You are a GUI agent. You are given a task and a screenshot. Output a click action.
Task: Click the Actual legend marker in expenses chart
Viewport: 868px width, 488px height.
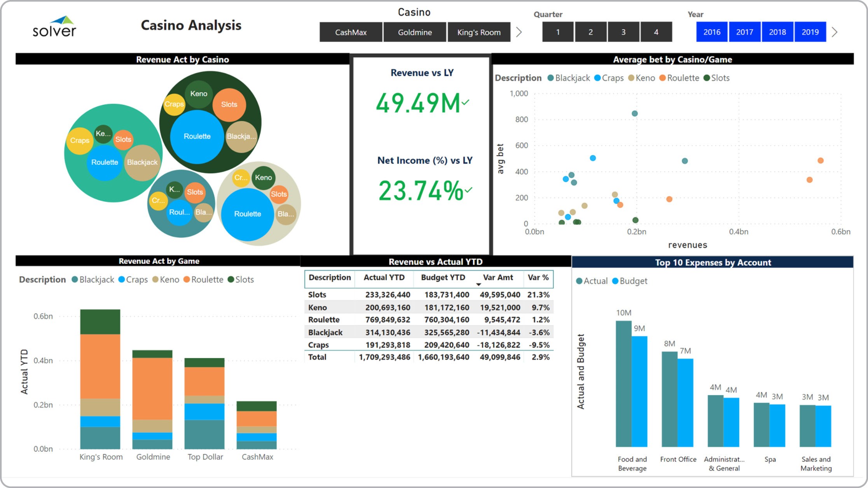tap(579, 281)
